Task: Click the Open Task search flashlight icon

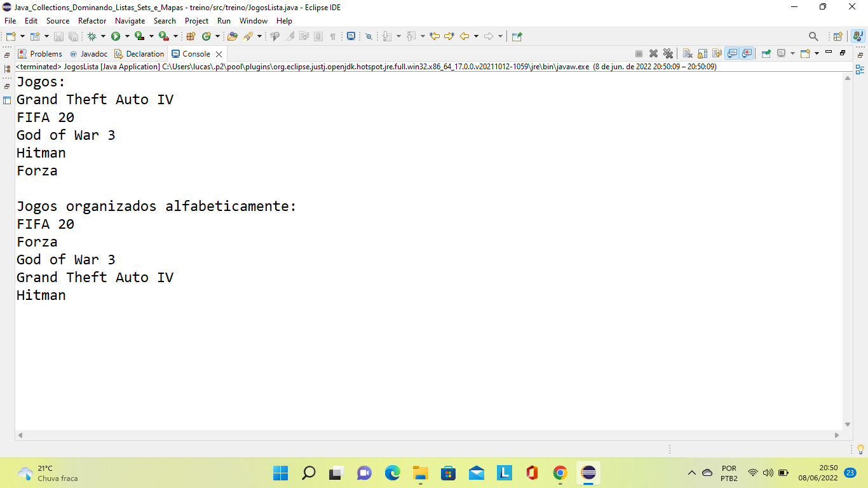Action: 248,36
